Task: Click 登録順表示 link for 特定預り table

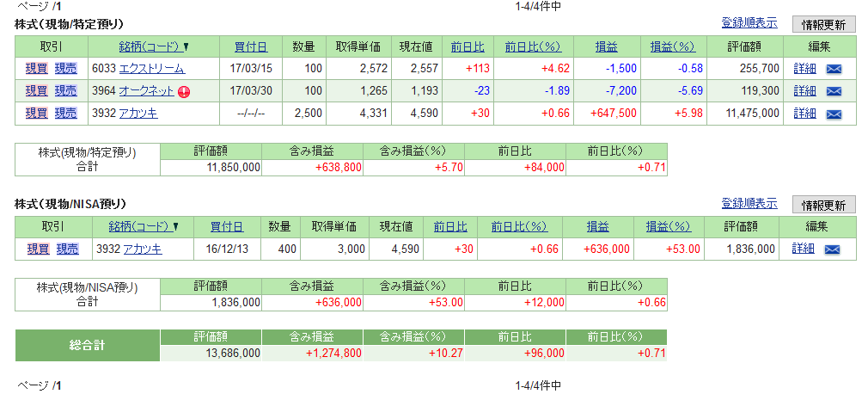Action: click(749, 23)
